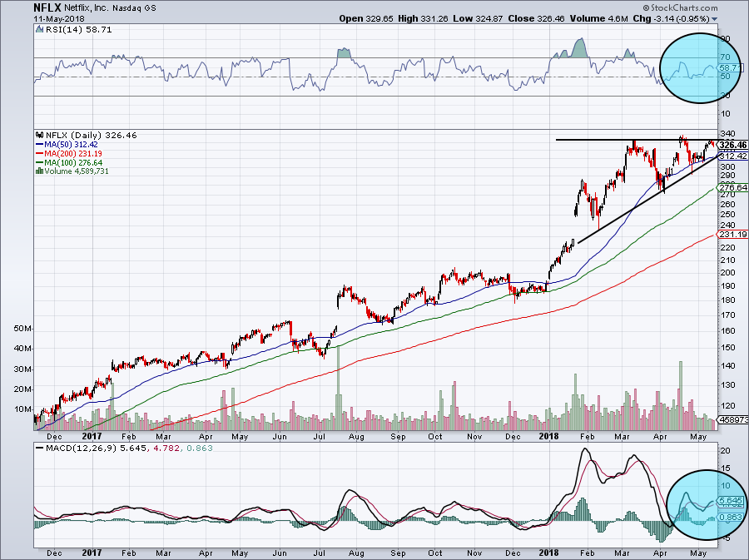Click the NFLX ticker symbol in header
The image size is (749, 560).
47,7
